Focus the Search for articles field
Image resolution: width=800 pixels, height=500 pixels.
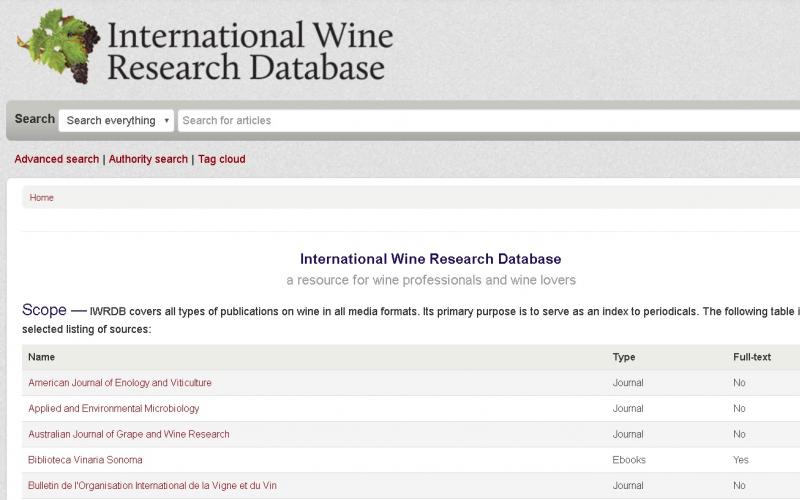[x=489, y=120]
